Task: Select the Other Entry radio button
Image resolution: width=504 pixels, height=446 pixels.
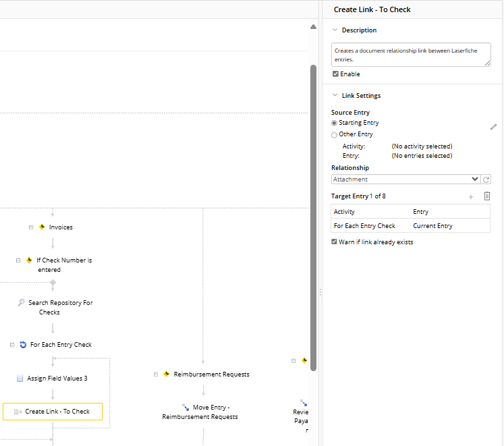Action: 335,134
